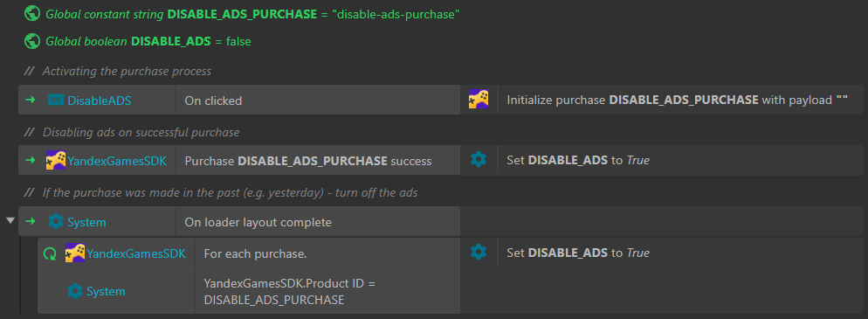Click gear icon of first Set DISABLE_ADS action
868x319 pixels.
point(479,160)
